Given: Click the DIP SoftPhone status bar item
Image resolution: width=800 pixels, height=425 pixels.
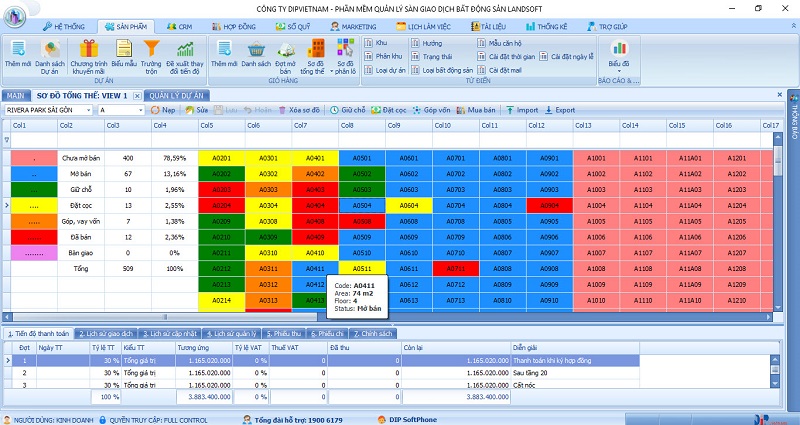Looking at the screenshot, I should tap(407, 420).
